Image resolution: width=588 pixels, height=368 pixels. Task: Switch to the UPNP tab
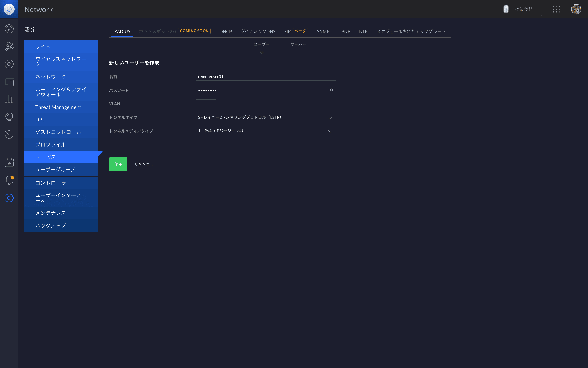coord(344,31)
